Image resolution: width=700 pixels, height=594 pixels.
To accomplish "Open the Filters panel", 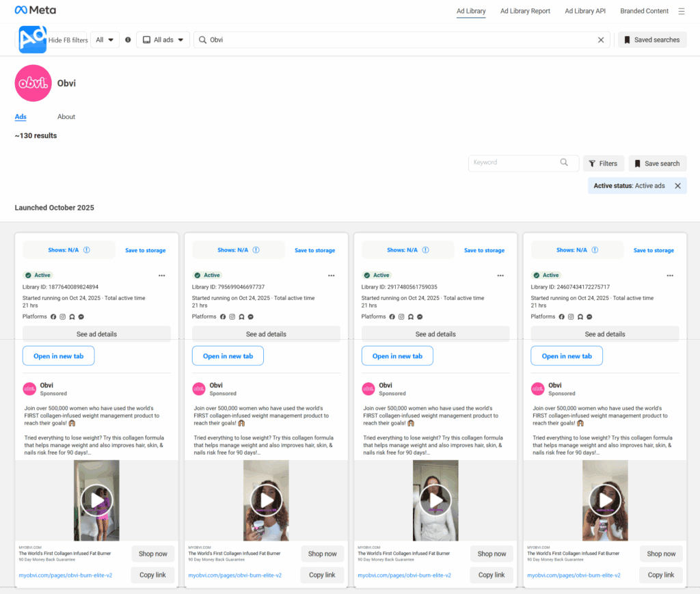I will [603, 163].
